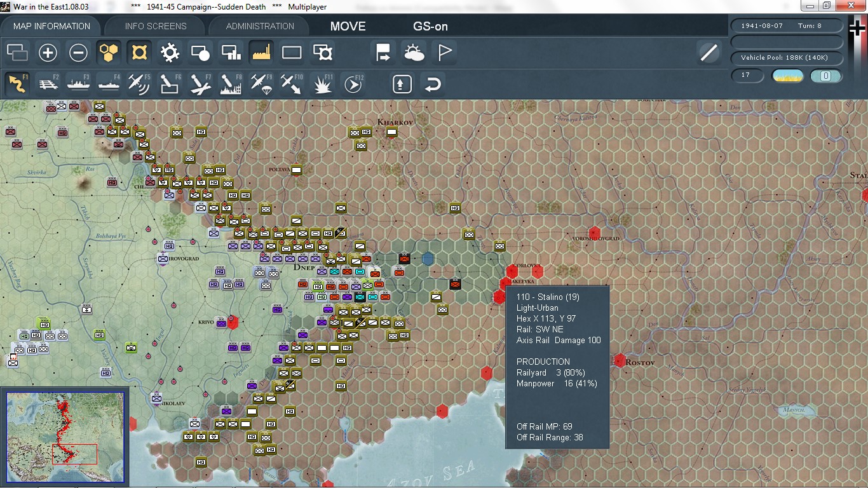Click tooltip line 'Off Rail Range: 38'

pyautogui.click(x=550, y=437)
